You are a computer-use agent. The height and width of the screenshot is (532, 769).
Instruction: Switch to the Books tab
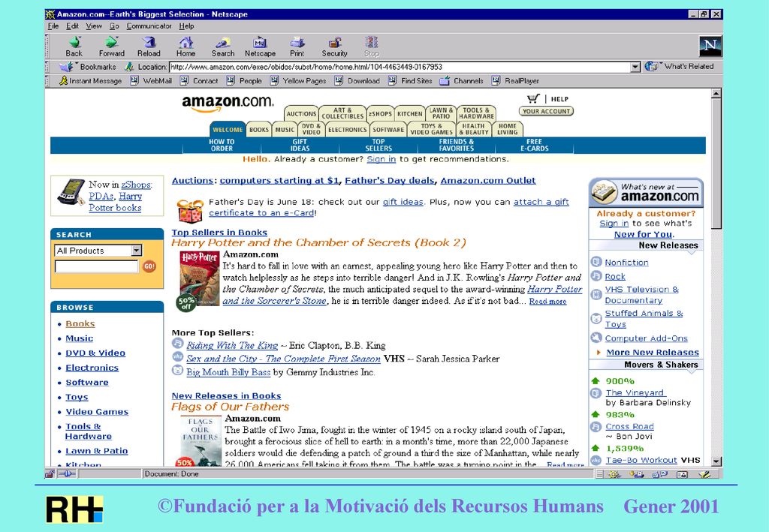tap(259, 129)
